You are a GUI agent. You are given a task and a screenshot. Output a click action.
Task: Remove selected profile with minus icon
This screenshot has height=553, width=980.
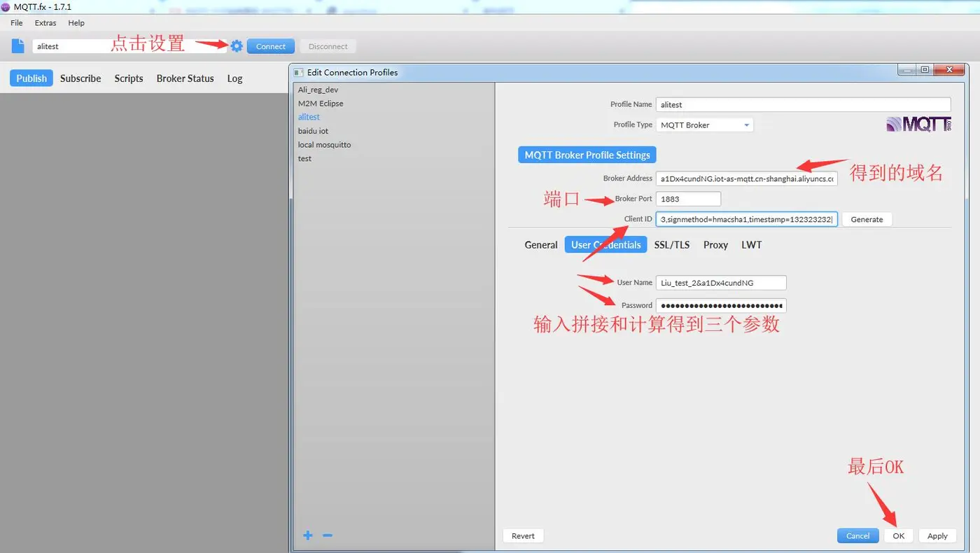click(x=328, y=535)
